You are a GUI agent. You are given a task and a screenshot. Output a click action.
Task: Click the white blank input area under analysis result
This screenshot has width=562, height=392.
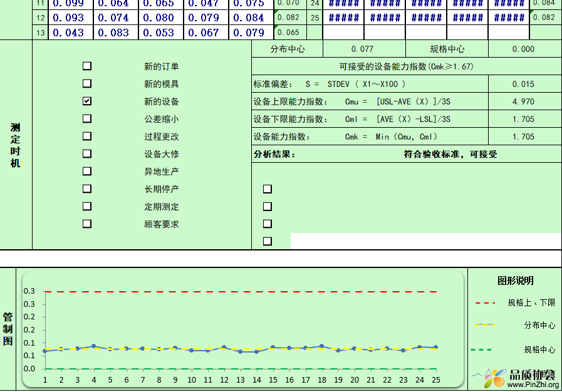[426, 241]
